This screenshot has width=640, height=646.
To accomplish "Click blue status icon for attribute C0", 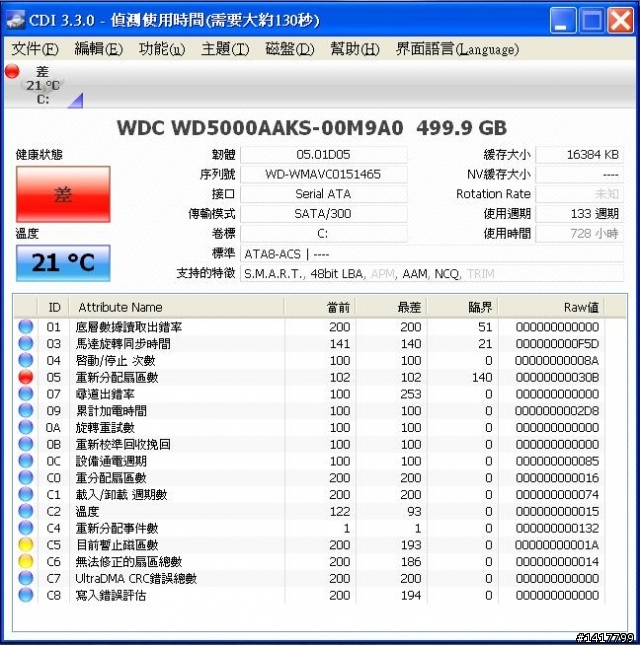I will [x=26, y=478].
